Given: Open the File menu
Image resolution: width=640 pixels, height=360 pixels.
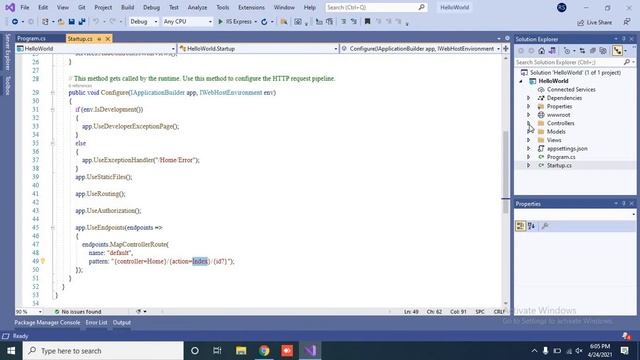Looking at the screenshot, I should (x=25, y=7).
